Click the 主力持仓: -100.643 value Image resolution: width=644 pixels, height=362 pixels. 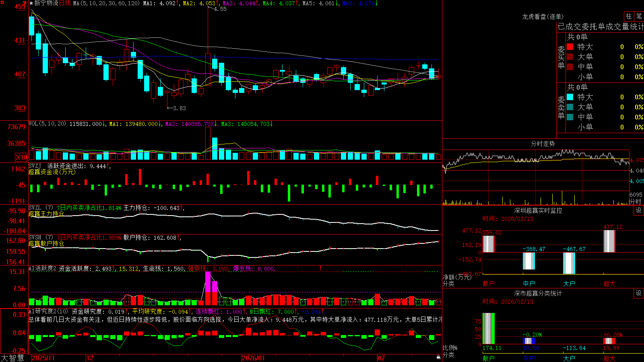pyautogui.click(x=151, y=208)
